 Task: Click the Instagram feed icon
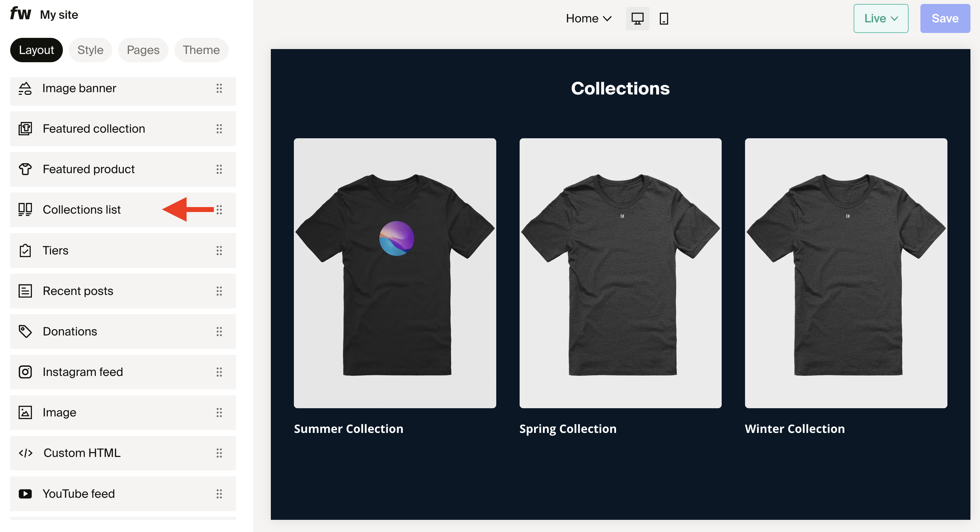point(25,372)
